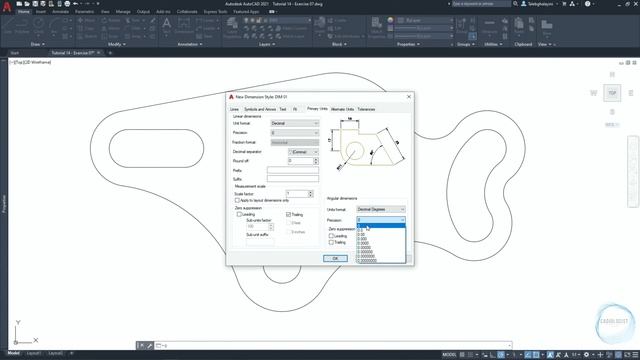640x360 pixels.
Task: Switch to the Start file tab
Action: (x=15, y=53)
